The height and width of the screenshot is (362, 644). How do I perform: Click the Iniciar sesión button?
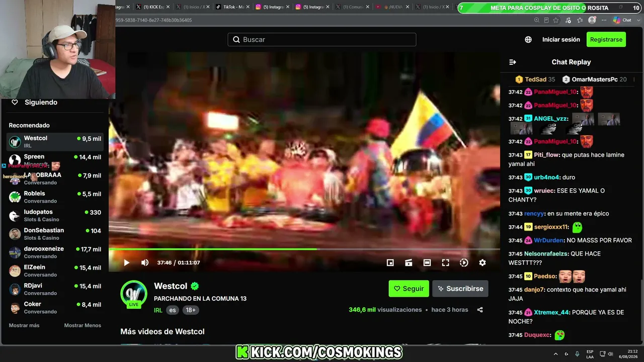point(561,40)
